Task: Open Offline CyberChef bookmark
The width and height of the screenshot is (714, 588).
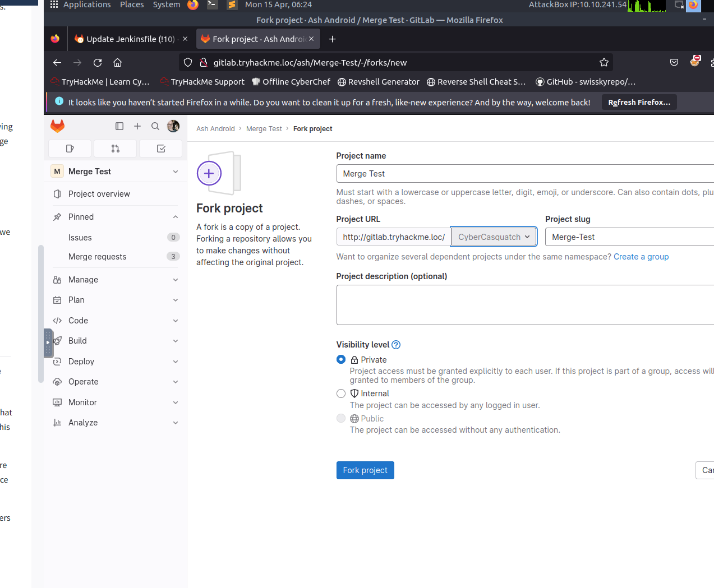Action: point(291,82)
